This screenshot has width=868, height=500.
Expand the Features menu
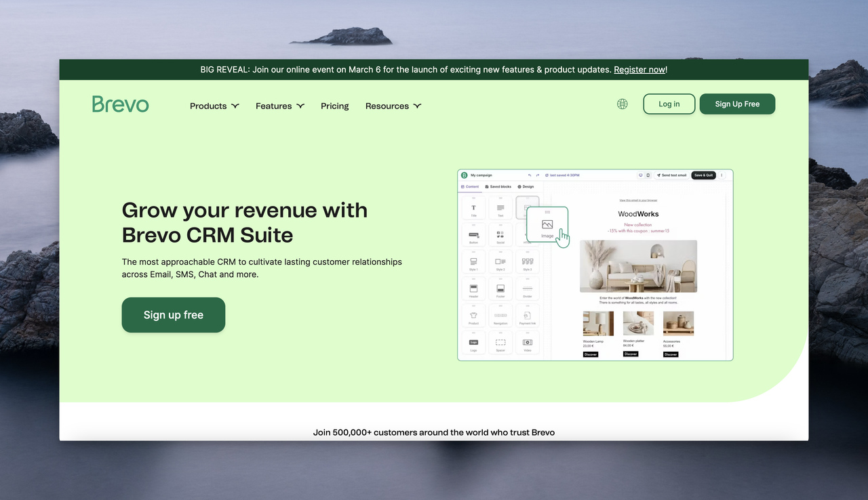[x=280, y=106]
